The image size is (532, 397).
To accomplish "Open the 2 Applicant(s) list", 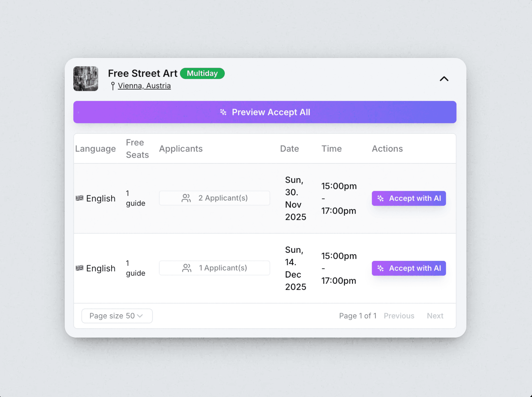I will click(214, 198).
